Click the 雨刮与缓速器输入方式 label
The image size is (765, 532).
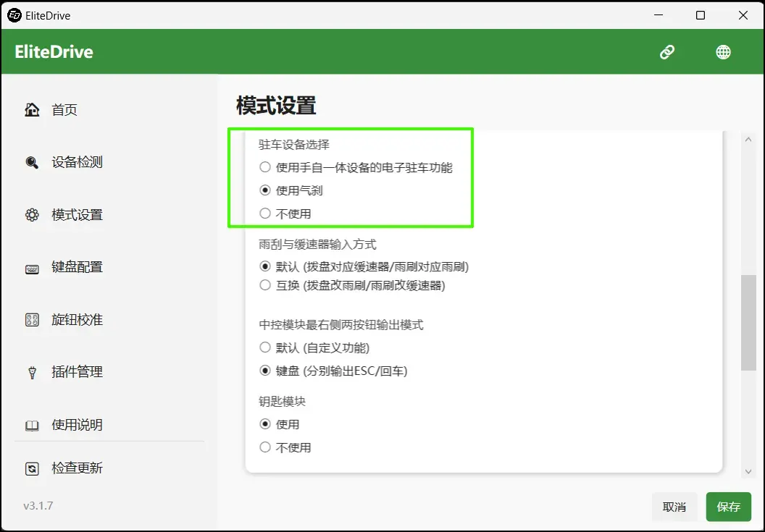tap(317, 244)
